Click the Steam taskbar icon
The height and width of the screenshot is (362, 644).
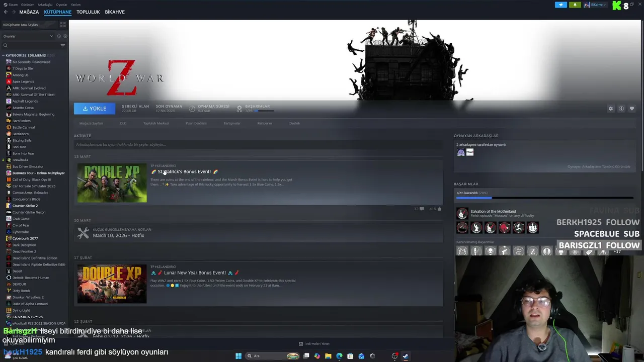tap(406, 356)
